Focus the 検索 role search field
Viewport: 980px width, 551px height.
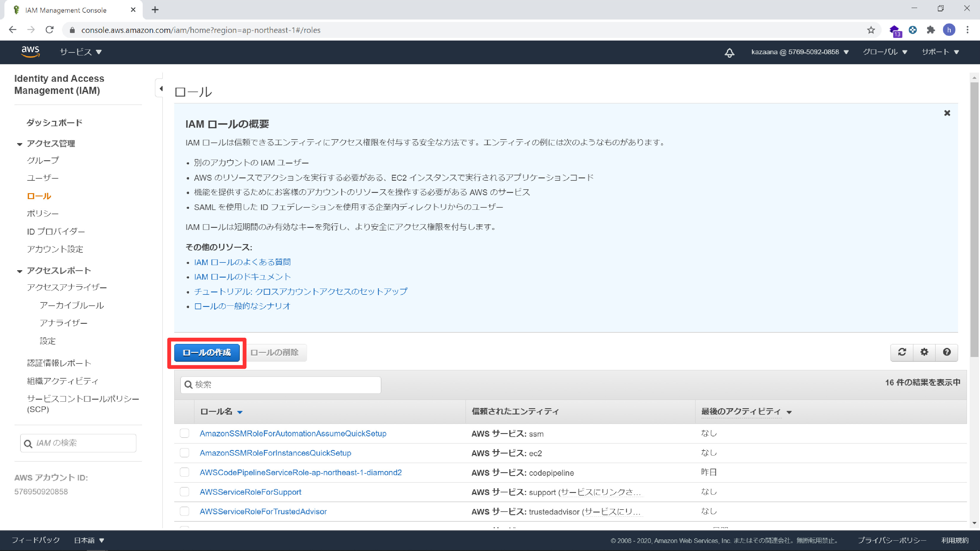pyautogui.click(x=281, y=385)
